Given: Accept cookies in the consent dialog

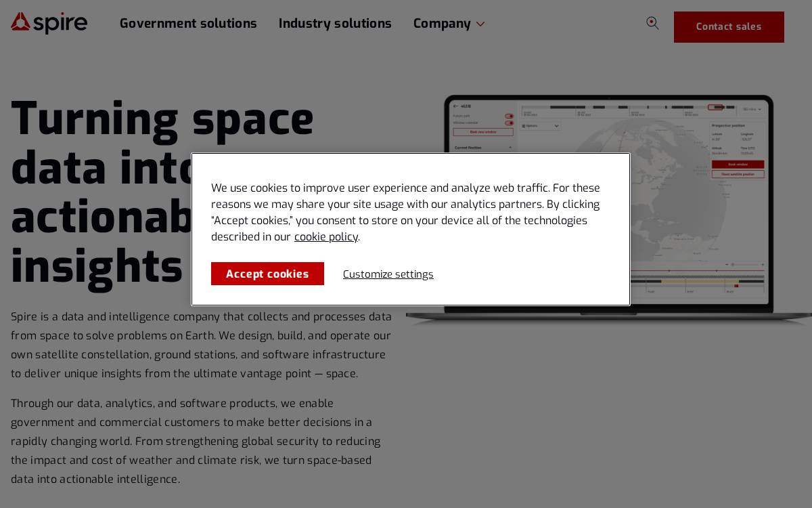Looking at the screenshot, I should (267, 274).
